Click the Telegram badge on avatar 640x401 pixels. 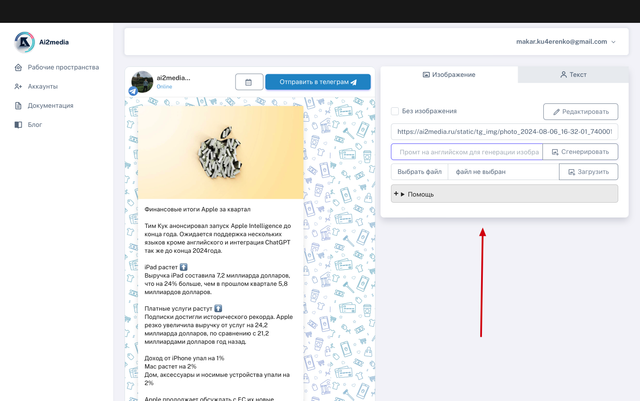(x=133, y=91)
